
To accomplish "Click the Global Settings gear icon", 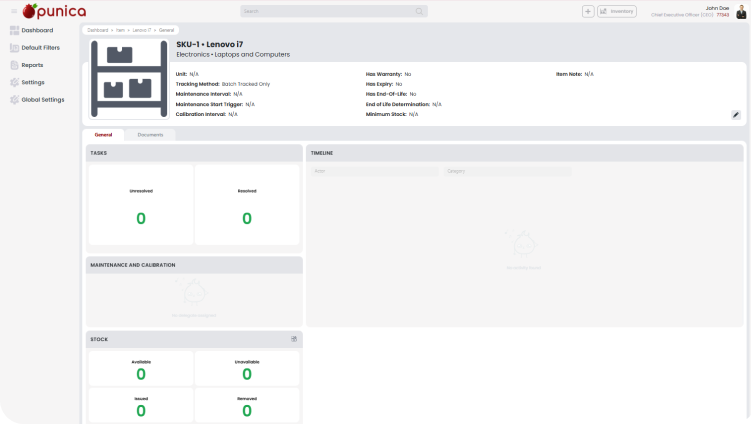I will coord(14,100).
